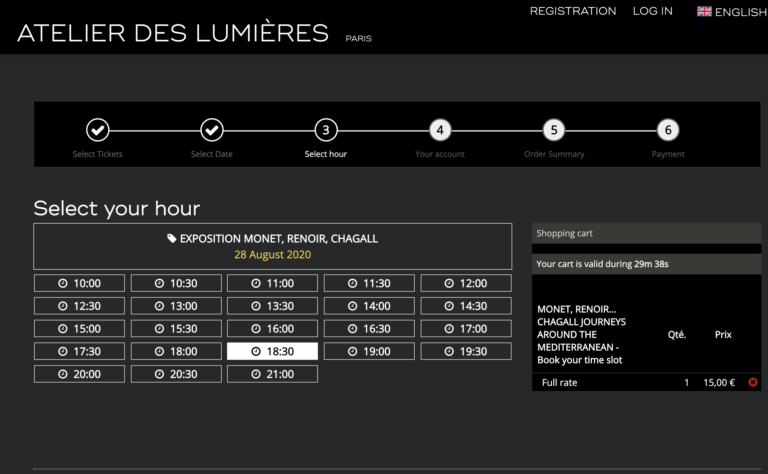Image resolution: width=768 pixels, height=474 pixels.
Task: Pick the 16:00 time slot
Action: tap(272, 329)
